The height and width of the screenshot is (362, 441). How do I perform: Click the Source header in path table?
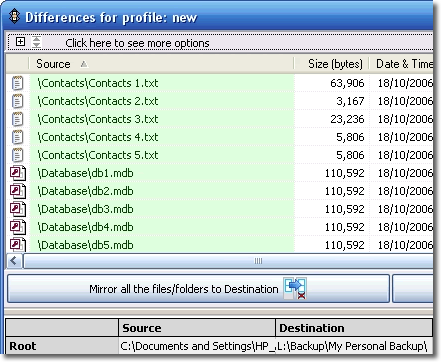click(x=197, y=328)
